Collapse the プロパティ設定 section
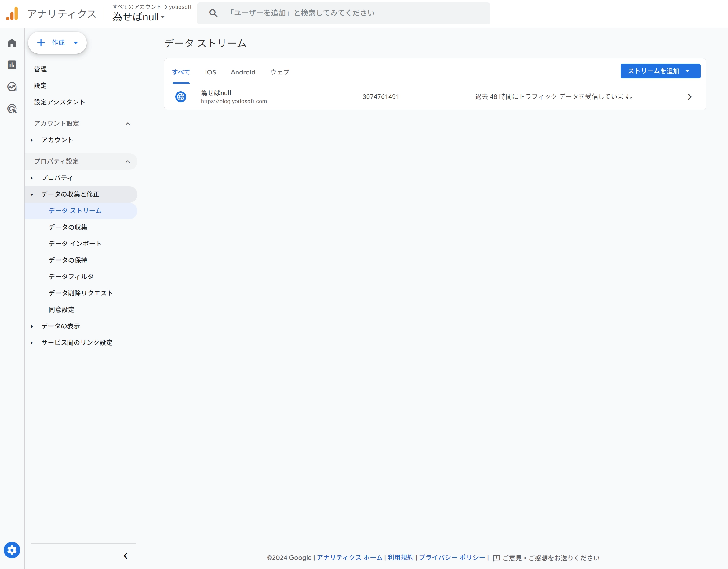728x569 pixels. coord(128,161)
